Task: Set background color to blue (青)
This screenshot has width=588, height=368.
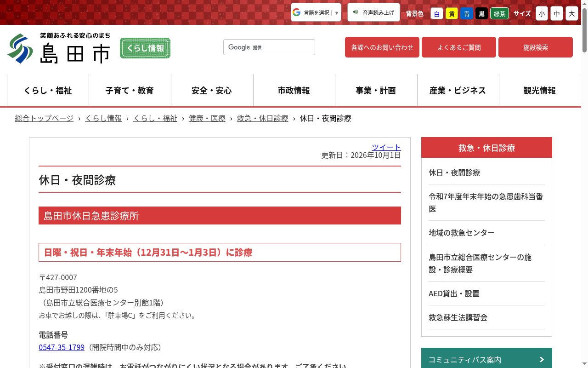Action: [467, 13]
